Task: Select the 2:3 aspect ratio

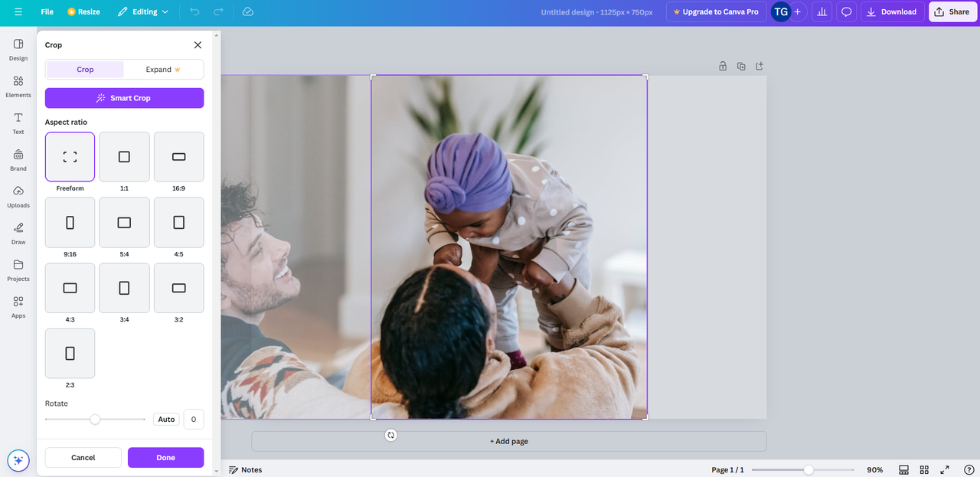Action: point(70,353)
